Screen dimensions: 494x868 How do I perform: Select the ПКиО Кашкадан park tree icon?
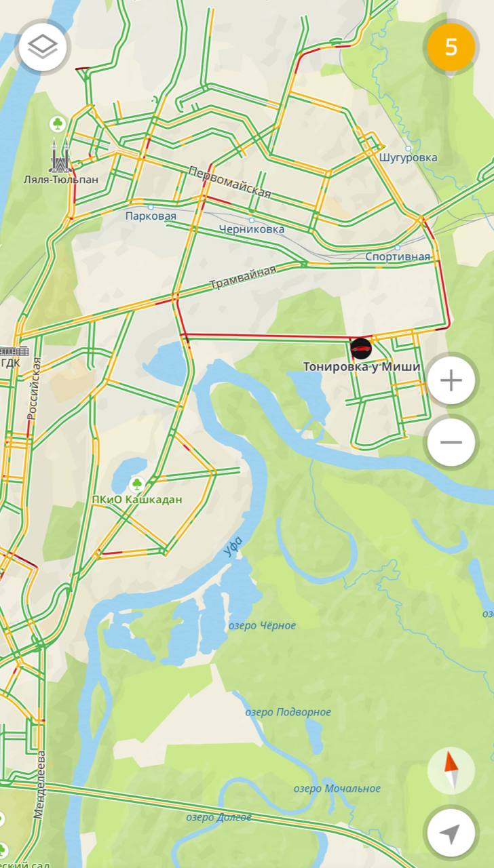137,484
